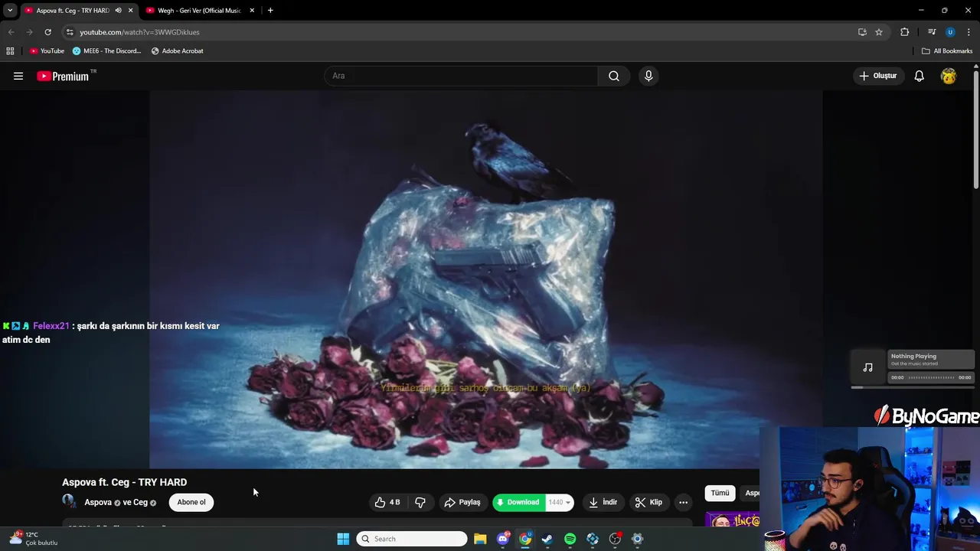Click the browser address bar URL
The width and height of the screenshot is (980, 551).
(x=139, y=32)
